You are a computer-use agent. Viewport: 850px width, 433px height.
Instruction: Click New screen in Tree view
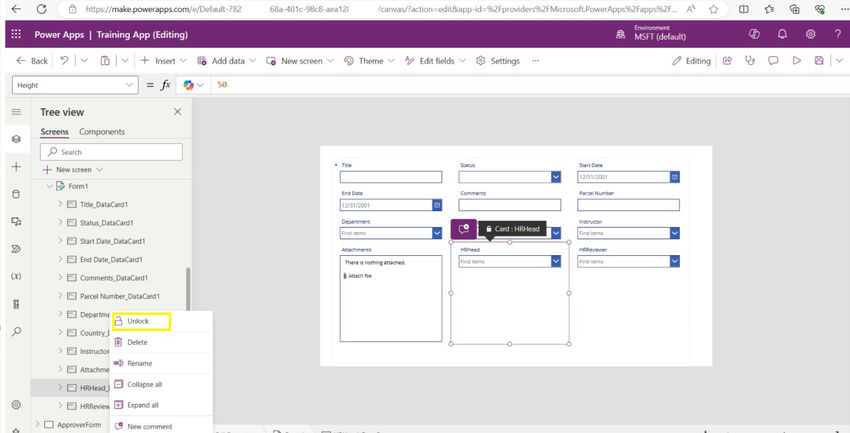[73, 170]
